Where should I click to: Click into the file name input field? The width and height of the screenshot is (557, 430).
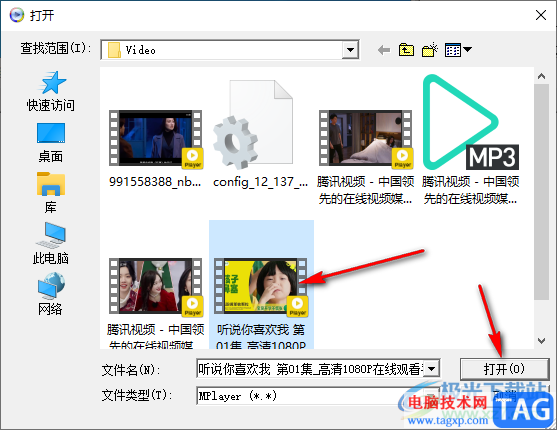tap(311, 369)
